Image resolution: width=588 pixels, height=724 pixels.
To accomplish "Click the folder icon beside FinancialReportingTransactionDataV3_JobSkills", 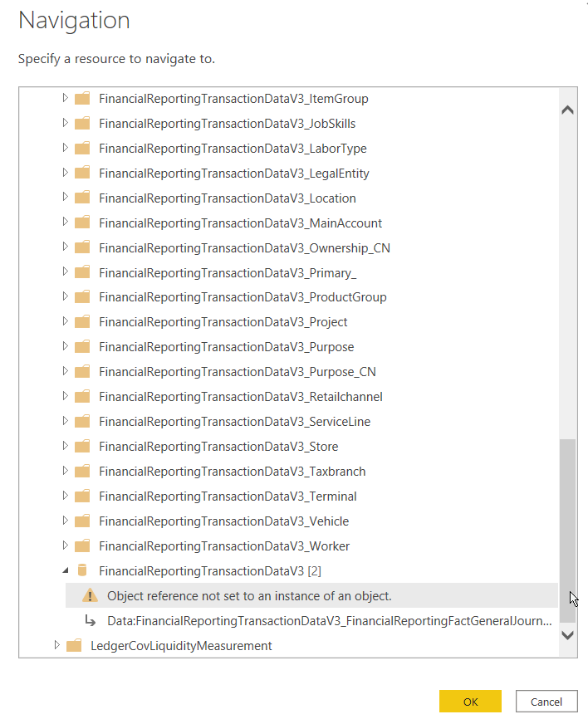I will tap(82, 123).
